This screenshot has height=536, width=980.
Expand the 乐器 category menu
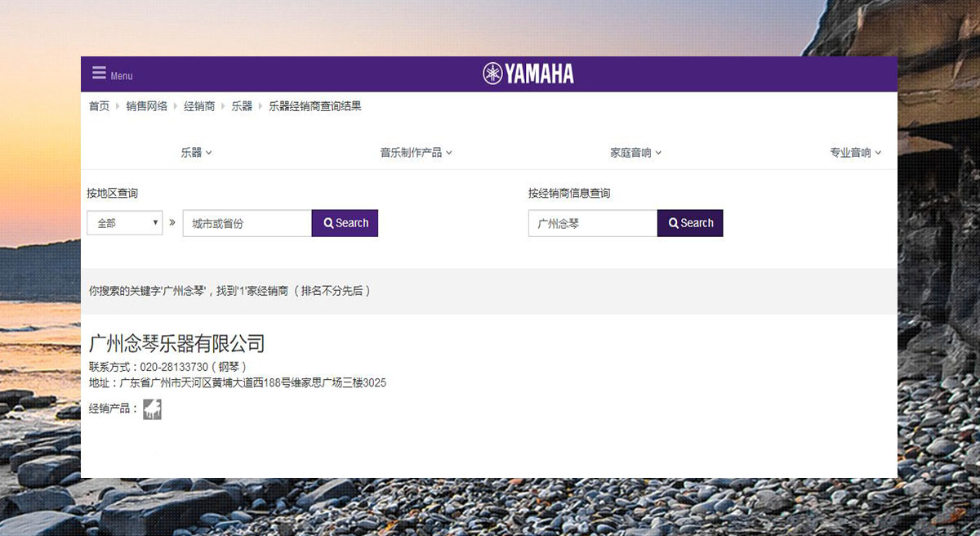point(196,153)
